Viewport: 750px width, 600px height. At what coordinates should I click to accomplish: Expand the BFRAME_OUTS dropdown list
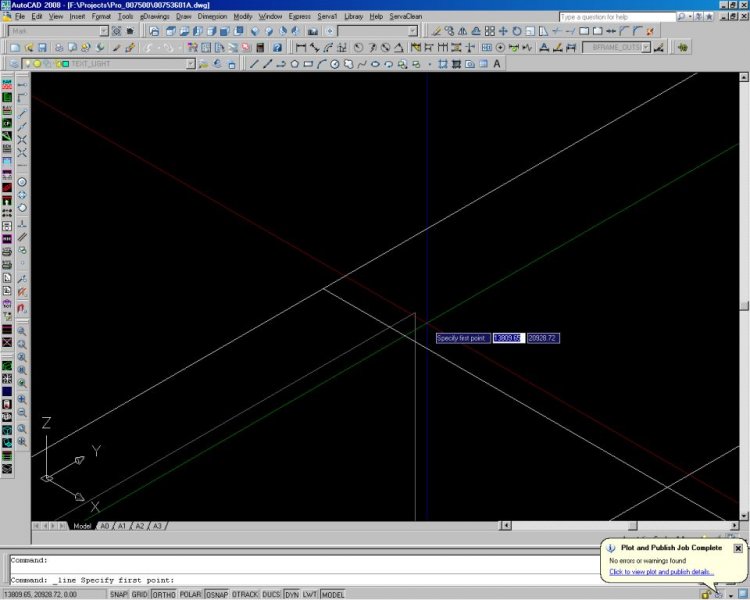(646, 47)
